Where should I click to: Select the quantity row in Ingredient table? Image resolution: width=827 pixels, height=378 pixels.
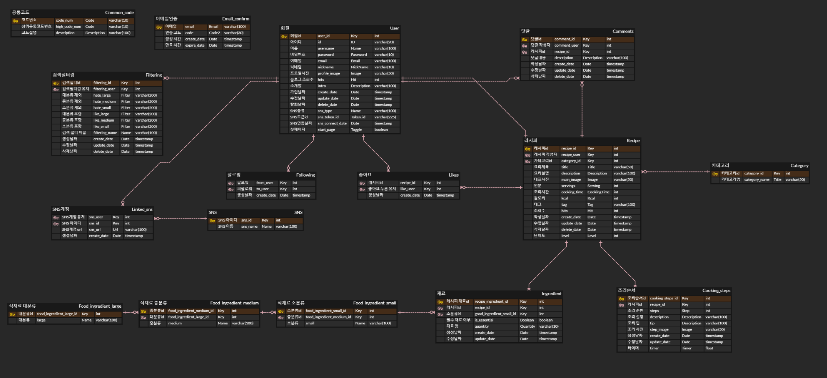(499, 326)
